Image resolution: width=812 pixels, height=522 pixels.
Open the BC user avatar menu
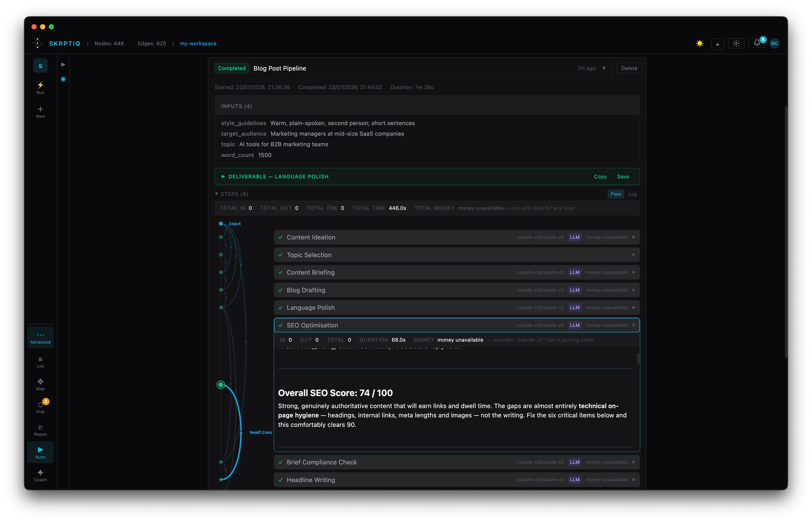click(x=774, y=43)
